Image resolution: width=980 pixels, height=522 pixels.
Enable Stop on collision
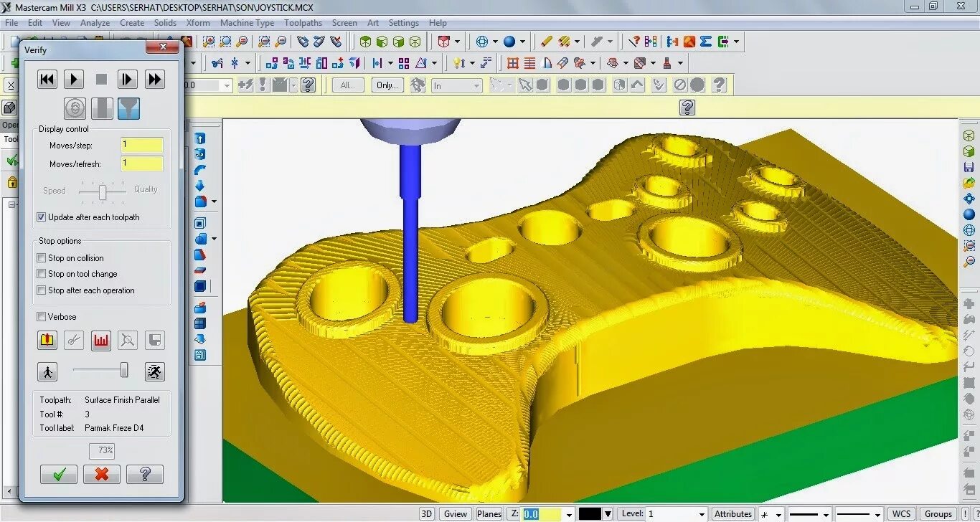tap(42, 258)
